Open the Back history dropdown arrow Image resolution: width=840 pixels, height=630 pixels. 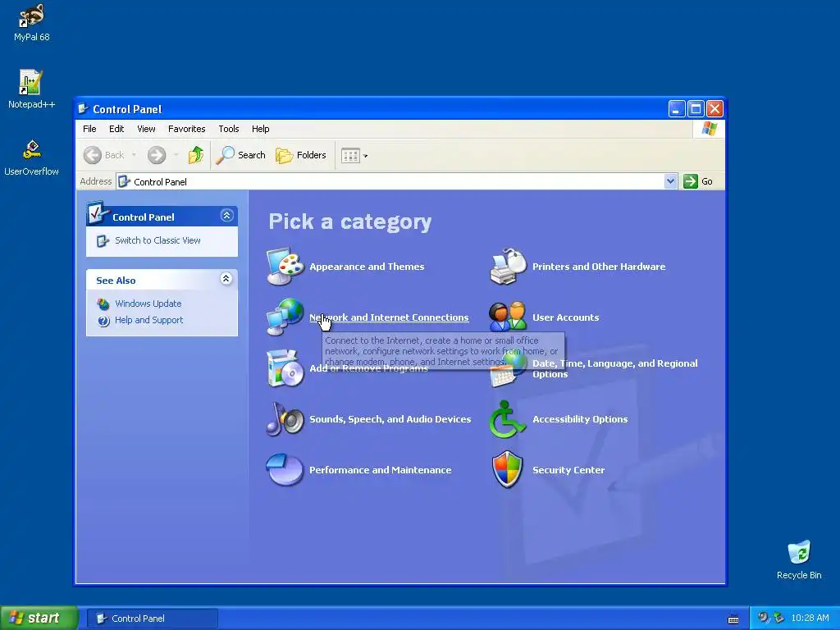pyautogui.click(x=134, y=155)
